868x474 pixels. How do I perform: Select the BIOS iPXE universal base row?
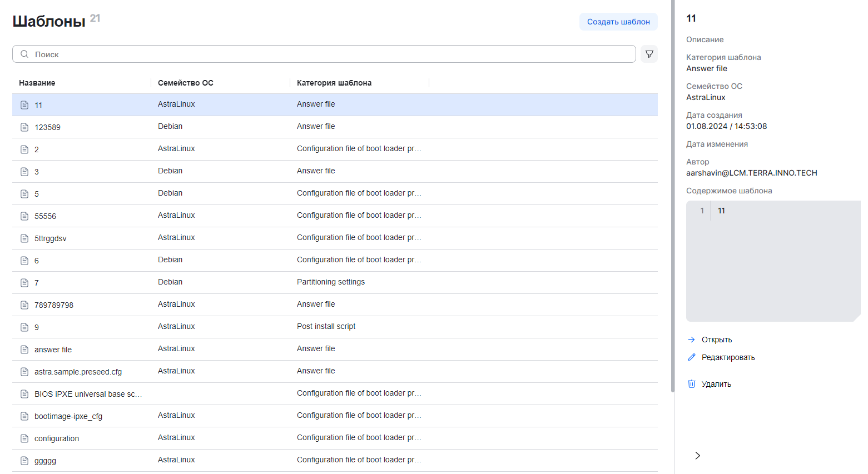(x=334, y=393)
